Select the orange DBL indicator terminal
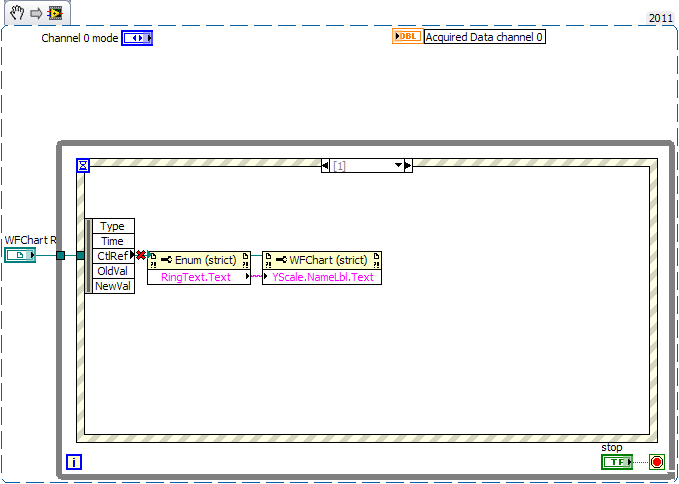This screenshot has width=679, height=484. click(407, 37)
